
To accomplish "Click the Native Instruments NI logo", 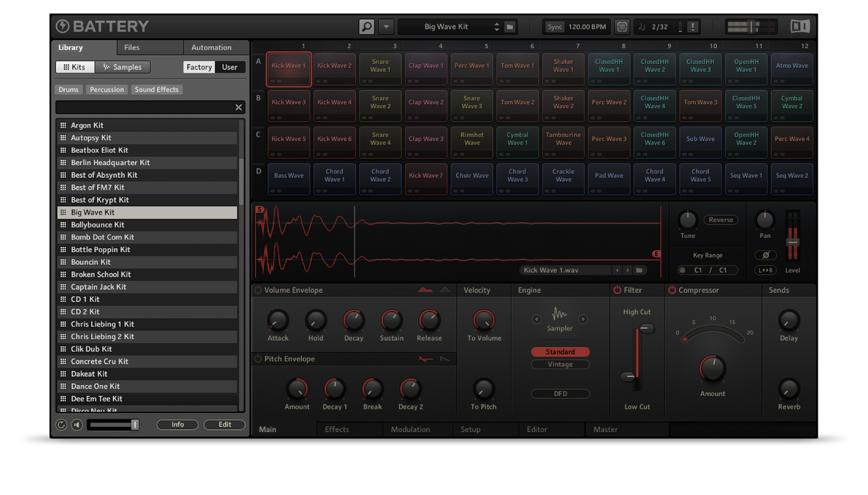I will point(800,26).
